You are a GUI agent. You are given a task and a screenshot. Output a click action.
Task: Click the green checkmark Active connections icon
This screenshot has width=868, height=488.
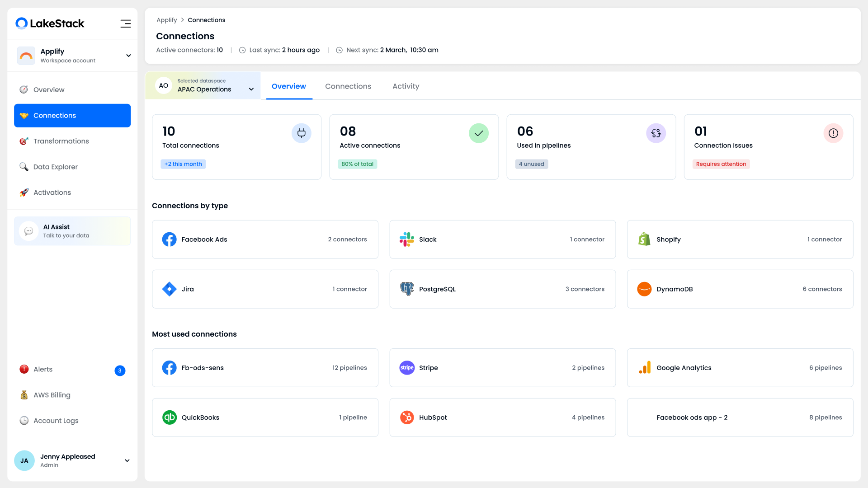pos(479,133)
